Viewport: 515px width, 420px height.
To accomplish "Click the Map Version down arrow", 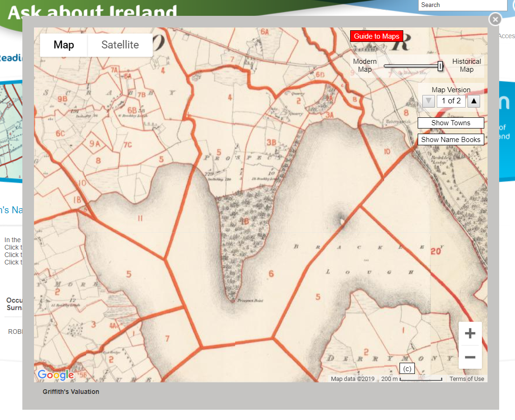I will pos(428,101).
